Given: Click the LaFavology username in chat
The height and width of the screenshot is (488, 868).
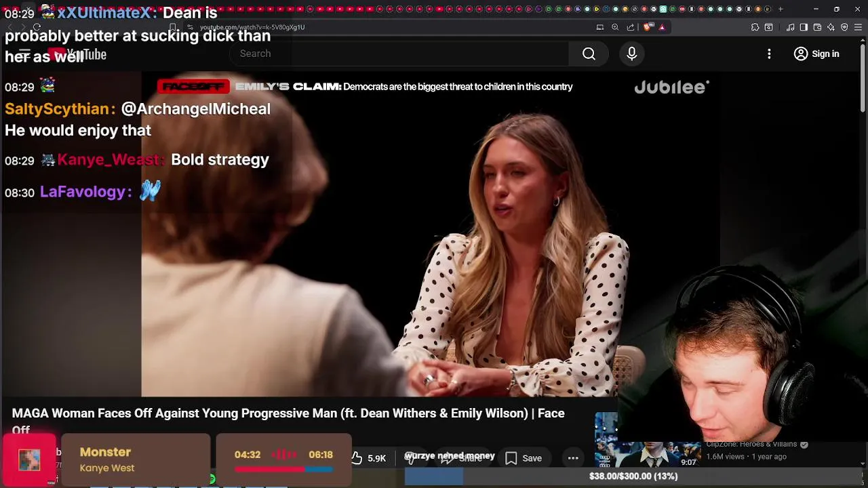Looking at the screenshot, I should [82, 192].
